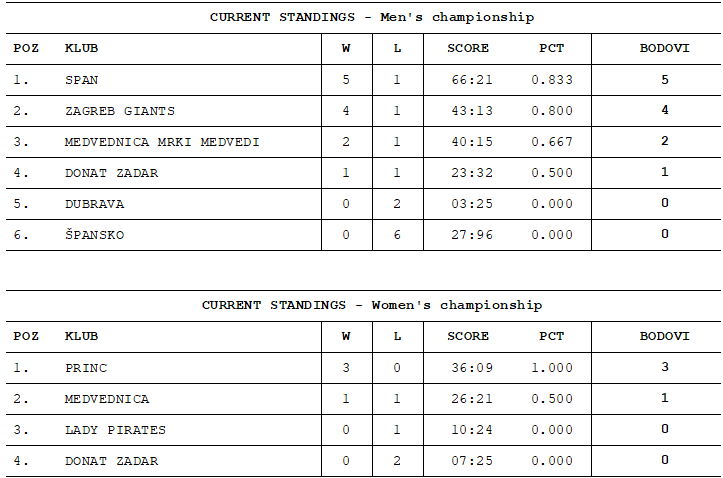
Task: Click the DUBRAVA club entry
Action: point(95,204)
